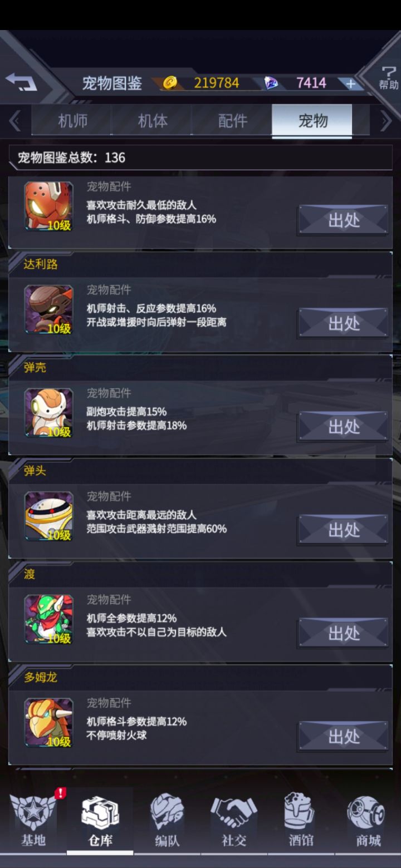The height and width of the screenshot is (868, 401).
Task: Open 基地 in the bottom bar
Action: tap(33, 820)
